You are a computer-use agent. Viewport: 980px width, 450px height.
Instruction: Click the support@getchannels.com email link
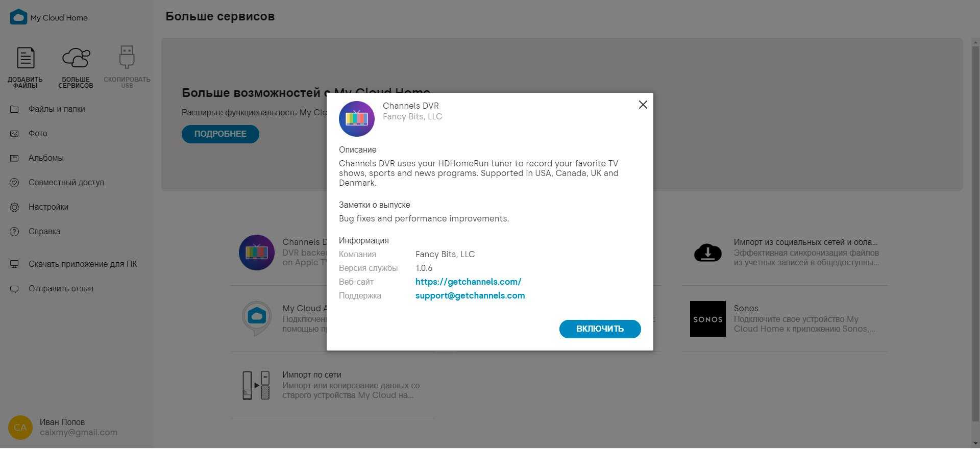(470, 295)
